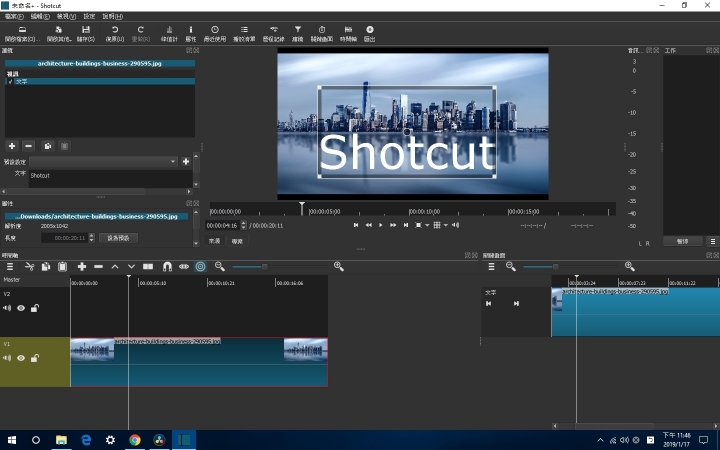Image resolution: width=720 pixels, height=450 pixels.
Task: Open the filter preset dropdown
Action: 103,162
